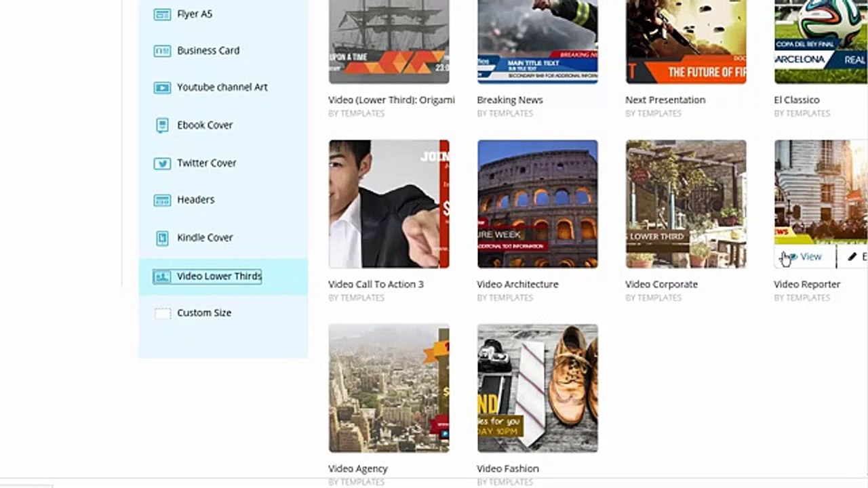Open the El Classico soccer template thumbnail
Image resolution: width=868 pixels, height=488 pixels.
[x=821, y=41]
